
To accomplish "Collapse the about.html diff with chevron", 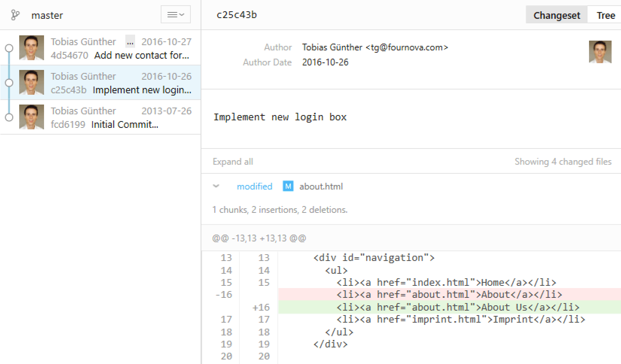I will (x=216, y=186).
